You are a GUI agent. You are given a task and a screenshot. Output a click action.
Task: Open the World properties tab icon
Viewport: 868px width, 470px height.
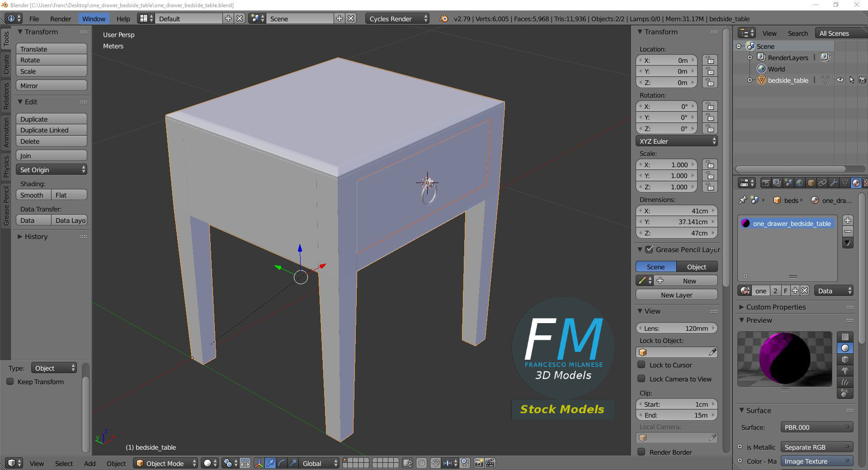(800, 183)
